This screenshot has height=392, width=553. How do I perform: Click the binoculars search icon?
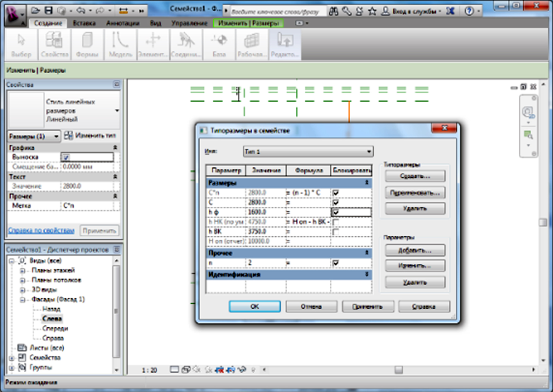334,11
